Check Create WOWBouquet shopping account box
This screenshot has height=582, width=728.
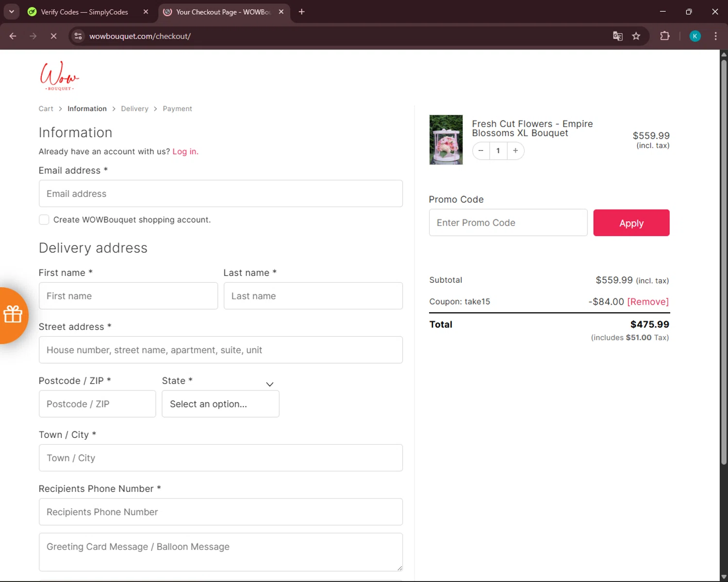click(x=44, y=220)
